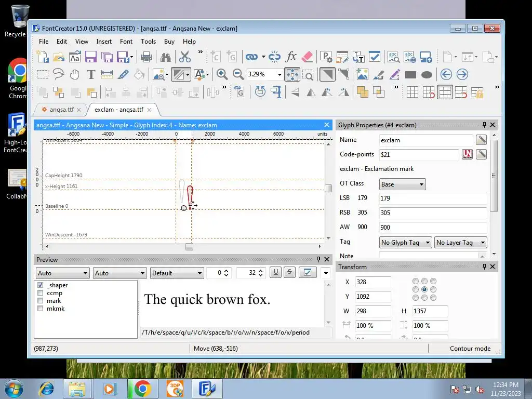Viewport: 532px width, 399px height.
Task: Open the Buy menu
Action: pos(169,42)
